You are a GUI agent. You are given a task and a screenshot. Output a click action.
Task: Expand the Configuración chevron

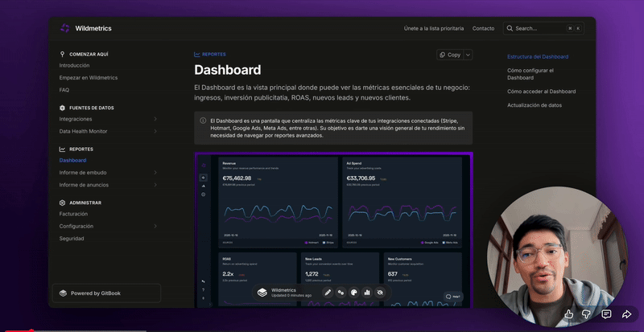click(155, 226)
